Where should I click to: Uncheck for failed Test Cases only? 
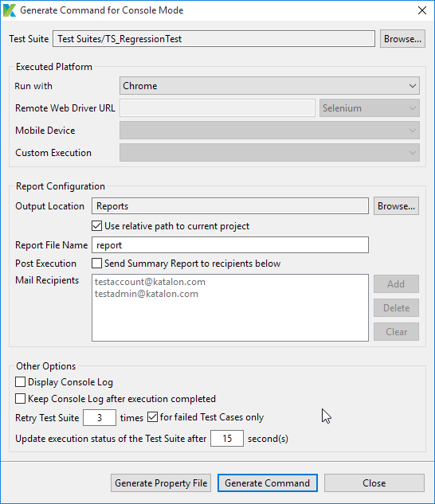point(152,417)
